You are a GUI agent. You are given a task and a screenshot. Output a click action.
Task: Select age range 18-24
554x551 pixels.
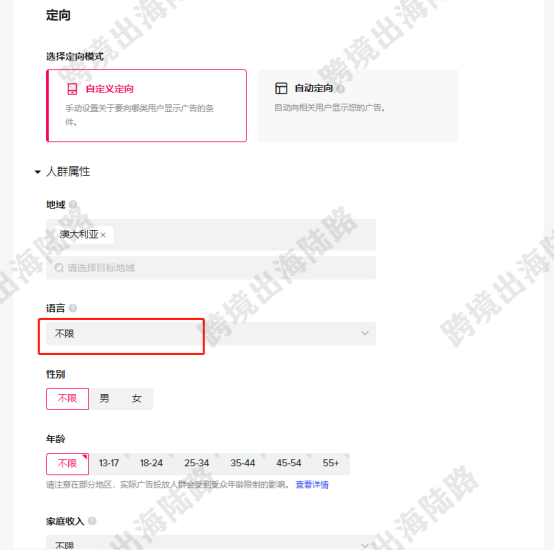pos(151,463)
